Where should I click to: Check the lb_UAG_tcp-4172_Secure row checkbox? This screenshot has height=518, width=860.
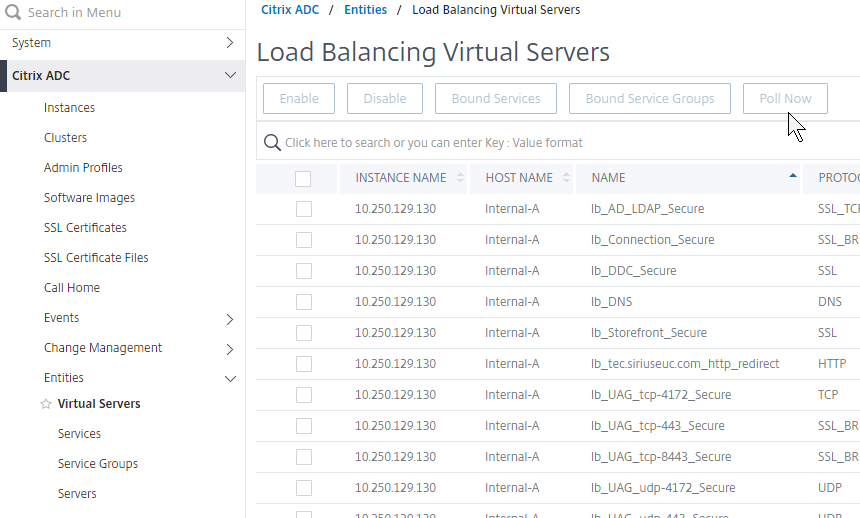(x=303, y=395)
